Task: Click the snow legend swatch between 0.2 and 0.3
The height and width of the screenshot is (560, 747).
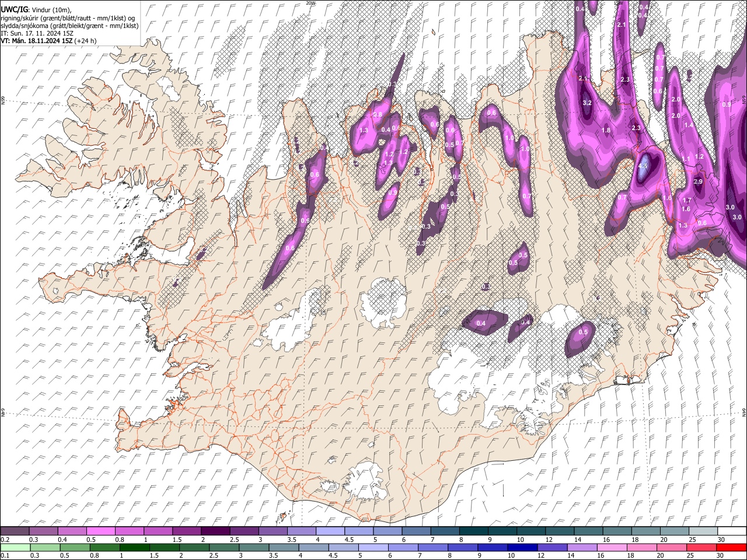Action: click(15, 531)
